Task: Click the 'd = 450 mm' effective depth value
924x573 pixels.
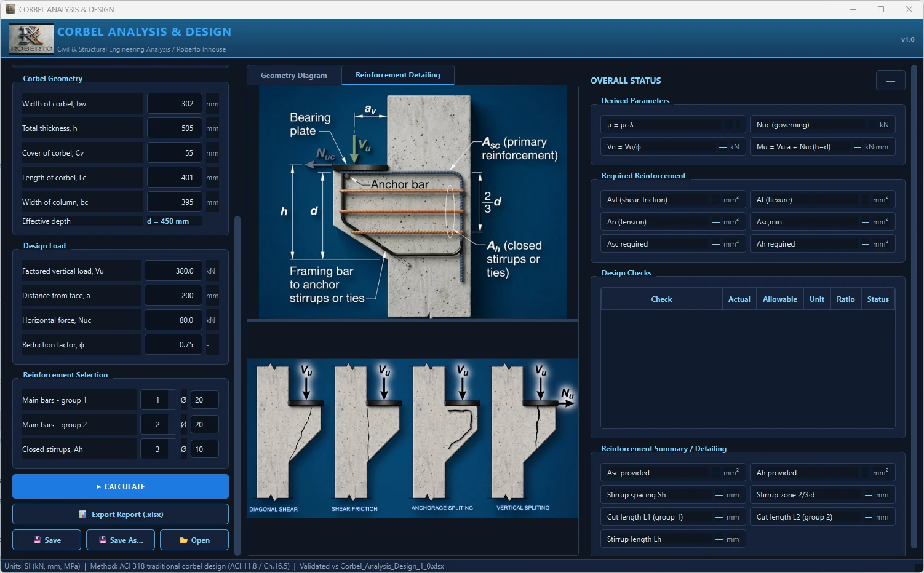Action: (x=168, y=221)
